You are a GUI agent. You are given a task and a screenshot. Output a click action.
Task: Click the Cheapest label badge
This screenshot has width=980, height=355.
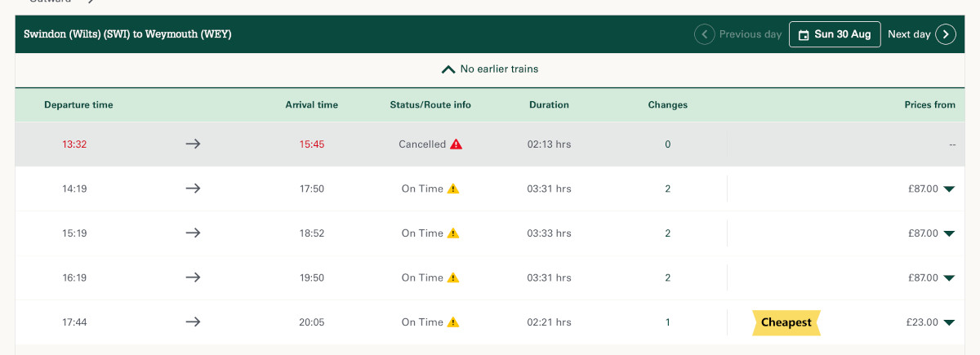pyautogui.click(x=786, y=322)
